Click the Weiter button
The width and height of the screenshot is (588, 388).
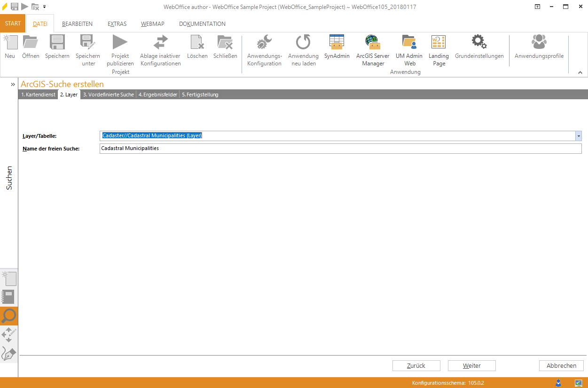click(x=471, y=365)
